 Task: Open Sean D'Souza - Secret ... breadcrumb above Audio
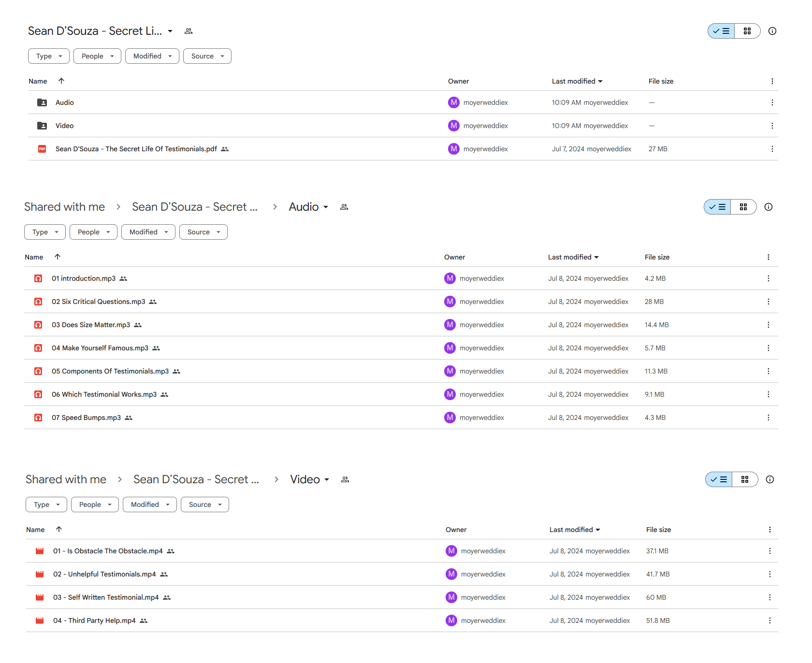click(195, 207)
